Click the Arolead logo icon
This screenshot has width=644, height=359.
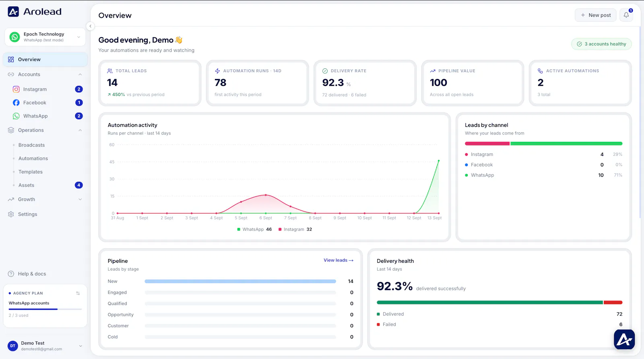13,12
